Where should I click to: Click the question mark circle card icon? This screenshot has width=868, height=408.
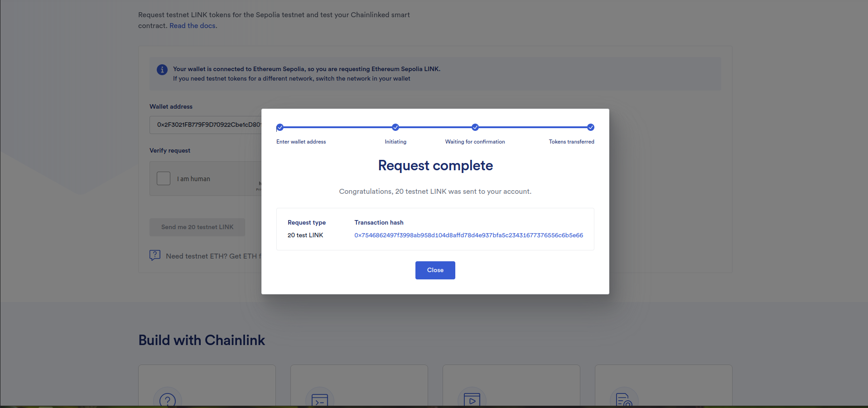(x=168, y=400)
